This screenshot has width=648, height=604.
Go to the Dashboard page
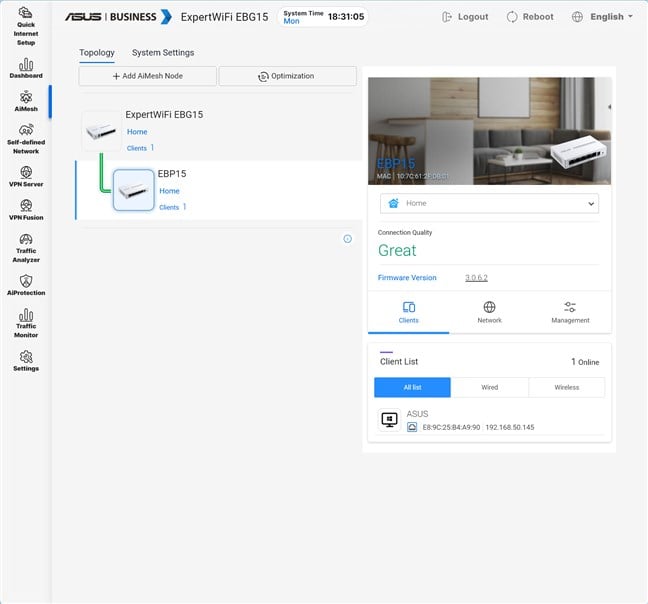pyautogui.click(x=26, y=69)
